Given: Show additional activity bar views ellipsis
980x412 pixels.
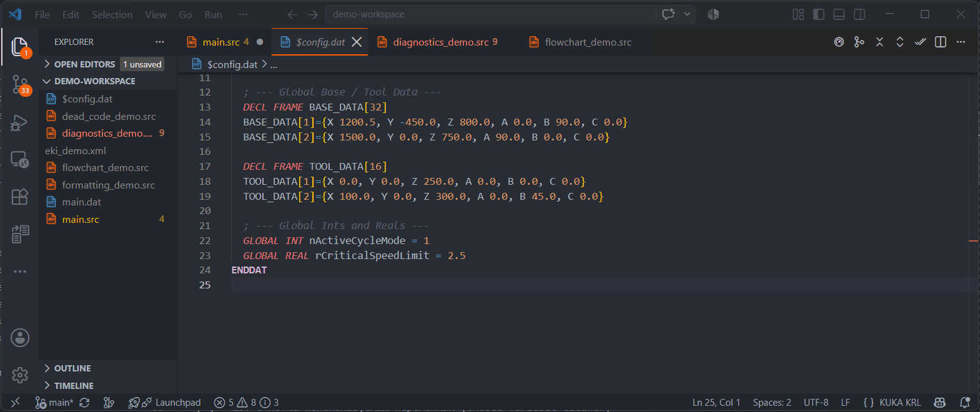Looking at the screenshot, I should tap(20, 272).
